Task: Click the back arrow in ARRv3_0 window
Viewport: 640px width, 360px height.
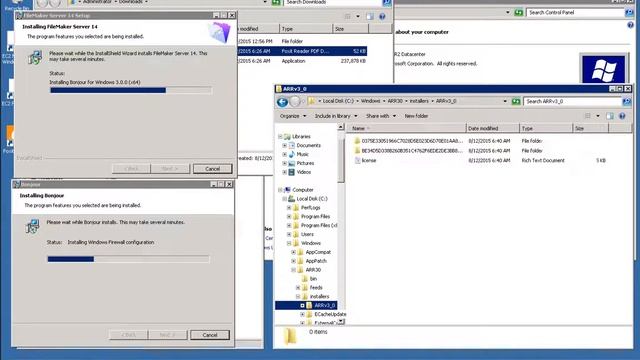Action: pos(282,102)
